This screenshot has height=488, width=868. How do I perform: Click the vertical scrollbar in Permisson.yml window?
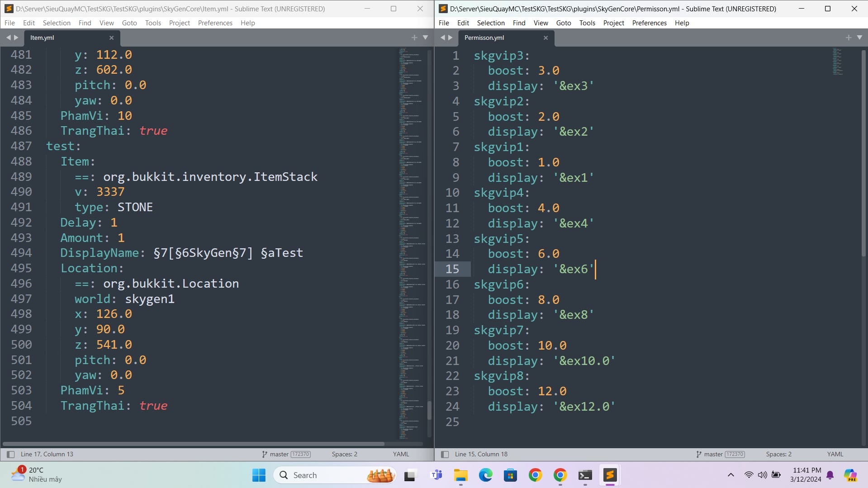[x=863, y=154]
